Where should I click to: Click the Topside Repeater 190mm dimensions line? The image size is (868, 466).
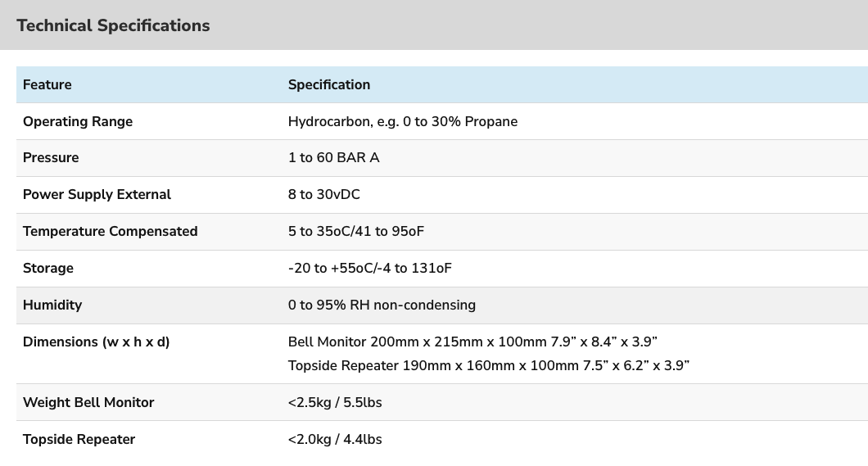[488, 366]
